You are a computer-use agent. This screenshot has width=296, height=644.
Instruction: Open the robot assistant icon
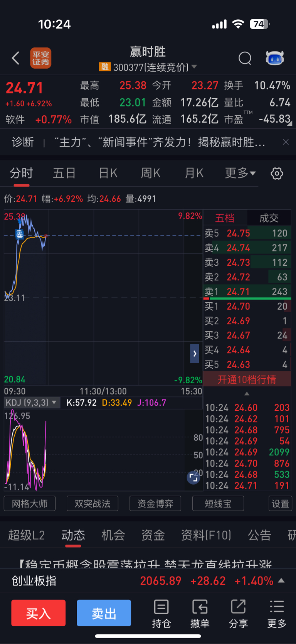click(x=275, y=58)
